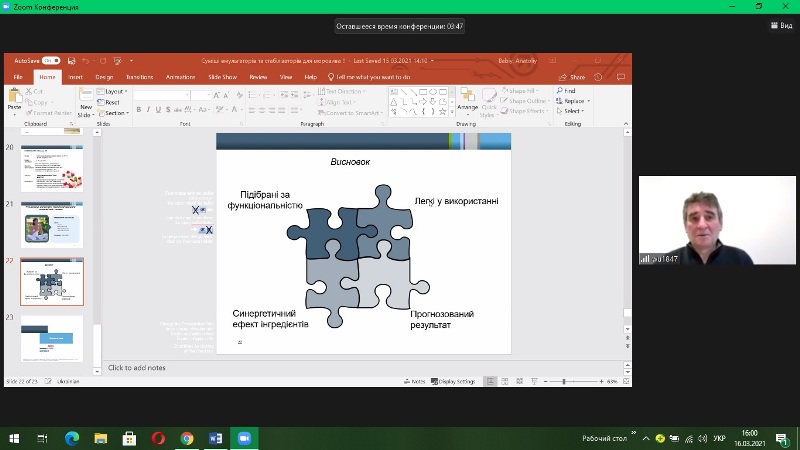Click the Word icon in the taskbar

point(214,438)
